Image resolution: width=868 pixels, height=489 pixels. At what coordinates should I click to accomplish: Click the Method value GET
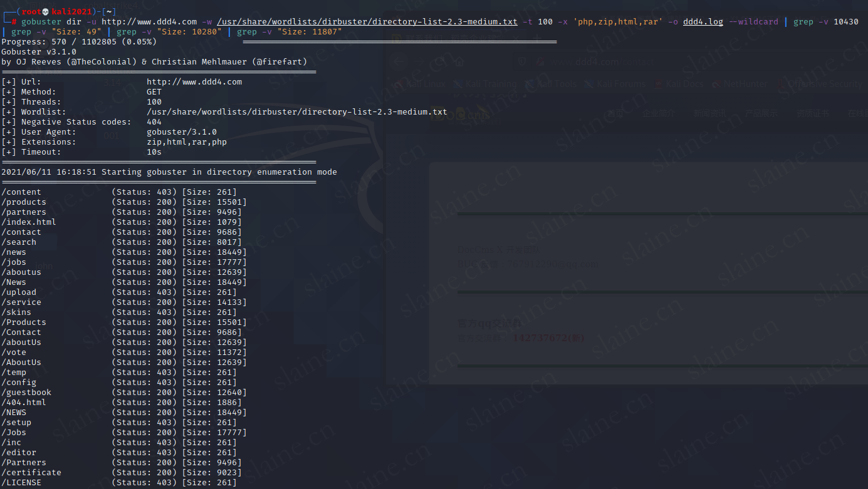pyautogui.click(x=154, y=92)
